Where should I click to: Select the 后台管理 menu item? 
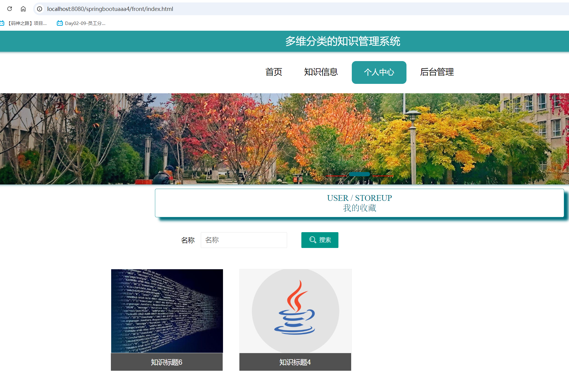point(437,72)
